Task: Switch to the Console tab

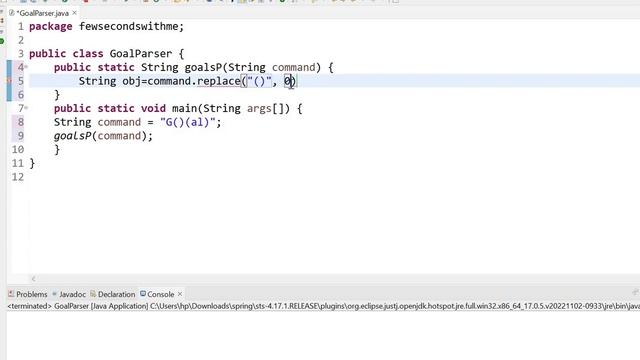Action: click(x=157, y=294)
